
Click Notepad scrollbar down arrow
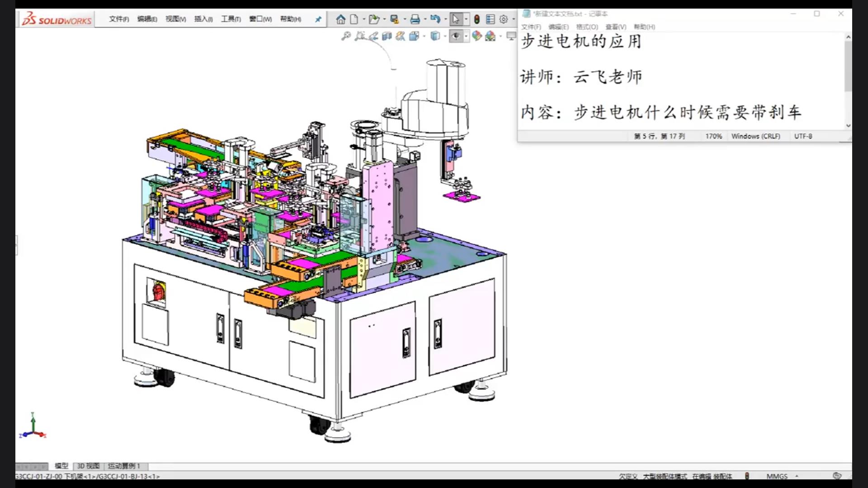tap(848, 126)
